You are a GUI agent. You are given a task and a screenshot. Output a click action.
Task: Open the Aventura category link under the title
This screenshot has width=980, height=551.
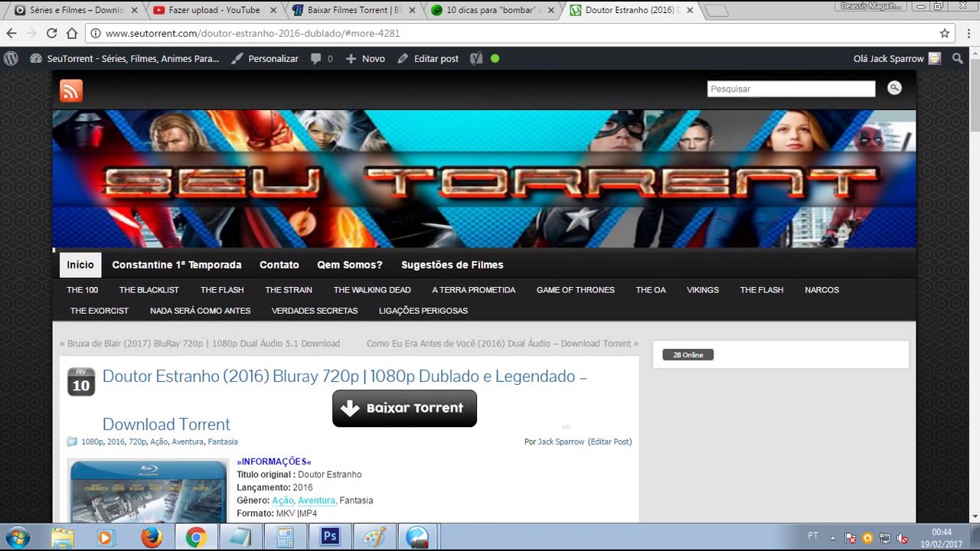[x=188, y=442]
